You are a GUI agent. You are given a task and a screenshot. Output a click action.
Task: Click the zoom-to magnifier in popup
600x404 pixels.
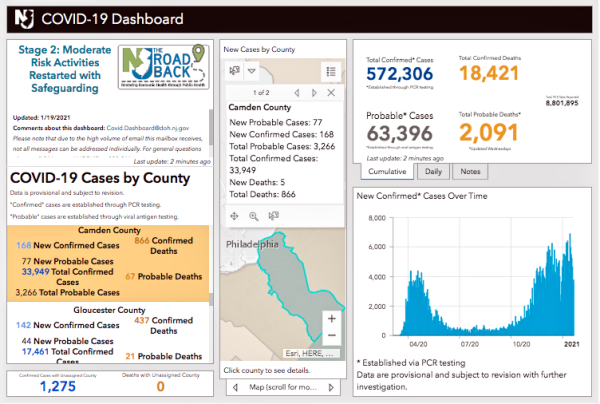tap(253, 215)
